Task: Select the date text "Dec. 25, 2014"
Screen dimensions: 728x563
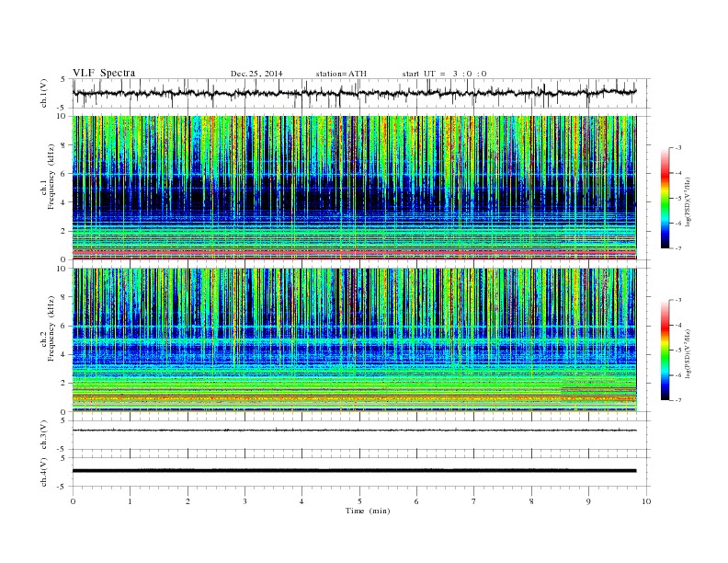Action: click(256, 74)
